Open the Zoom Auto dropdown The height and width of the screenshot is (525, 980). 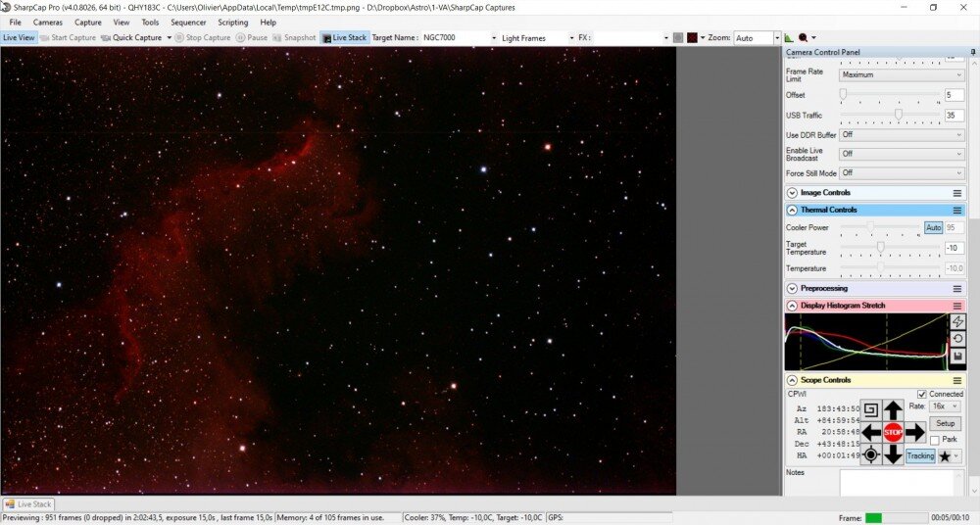tap(777, 38)
